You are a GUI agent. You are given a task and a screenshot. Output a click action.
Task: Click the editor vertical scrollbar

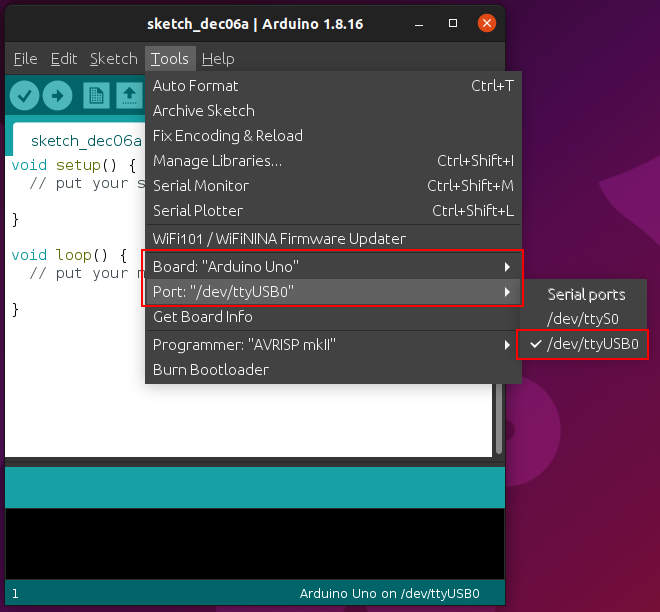(x=499, y=419)
